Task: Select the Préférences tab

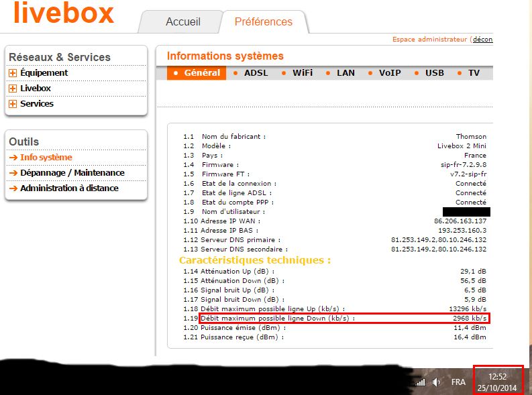Action: click(263, 21)
